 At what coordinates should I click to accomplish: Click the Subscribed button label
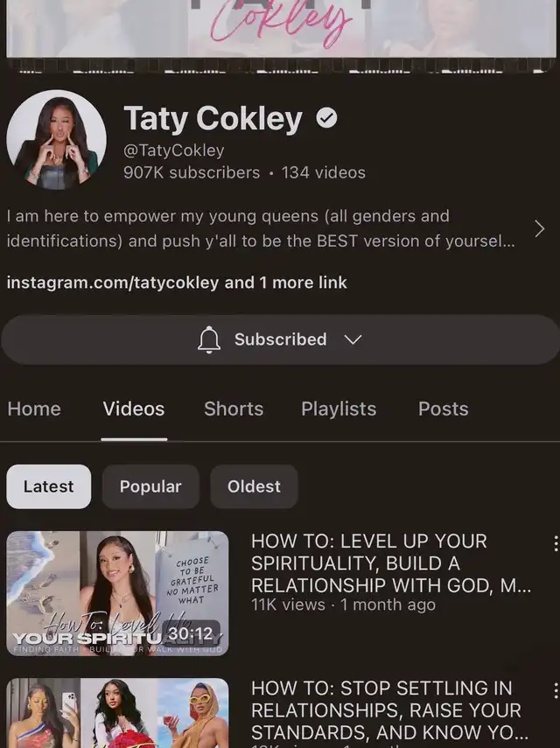click(281, 339)
